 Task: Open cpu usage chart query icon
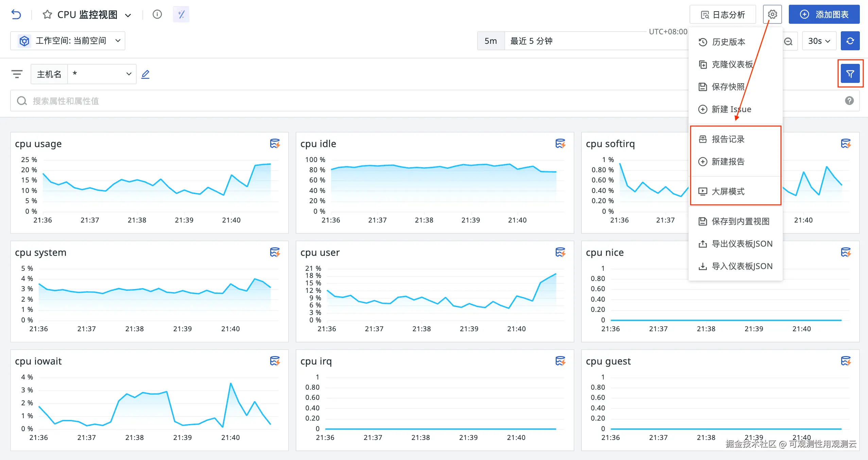click(x=275, y=144)
